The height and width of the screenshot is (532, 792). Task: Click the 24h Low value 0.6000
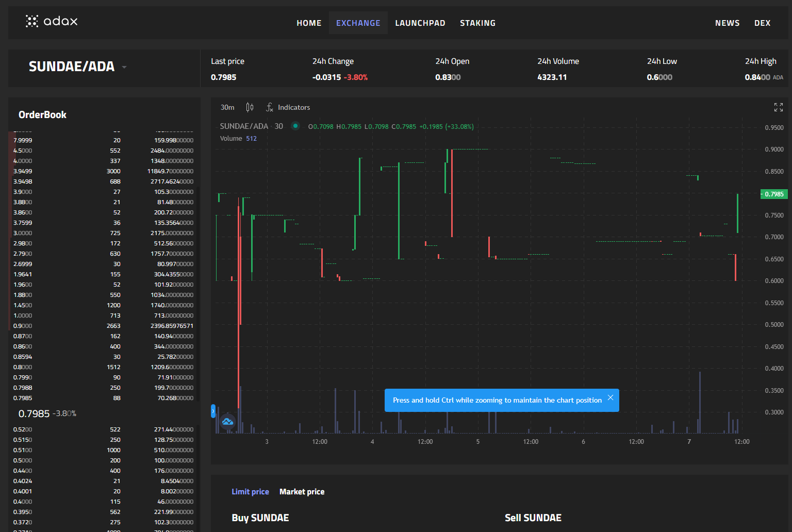659,77
